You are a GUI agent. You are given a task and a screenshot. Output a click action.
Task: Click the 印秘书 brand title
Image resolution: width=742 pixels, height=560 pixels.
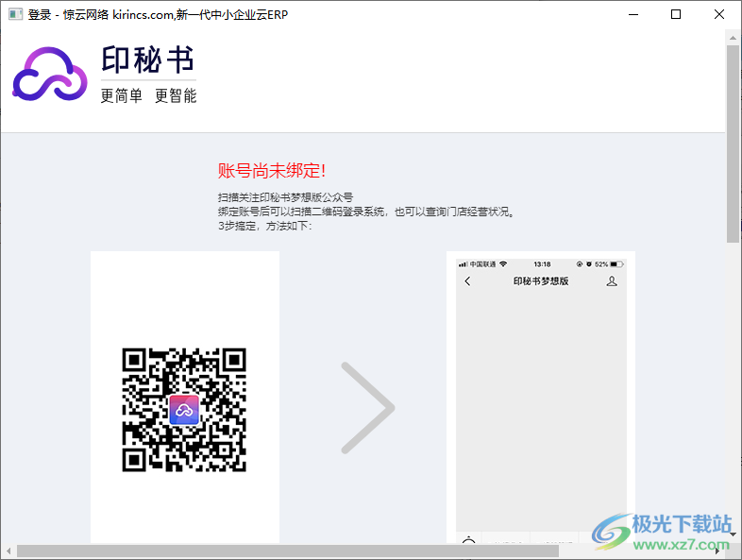pyautogui.click(x=148, y=59)
